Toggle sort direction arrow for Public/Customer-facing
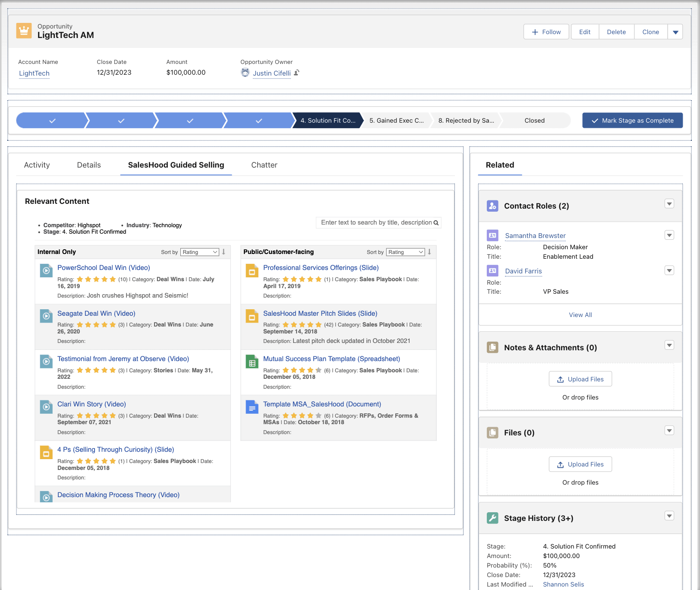Image resolution: width=700 pixels, height=590 pixels. [x=429, y=252]
